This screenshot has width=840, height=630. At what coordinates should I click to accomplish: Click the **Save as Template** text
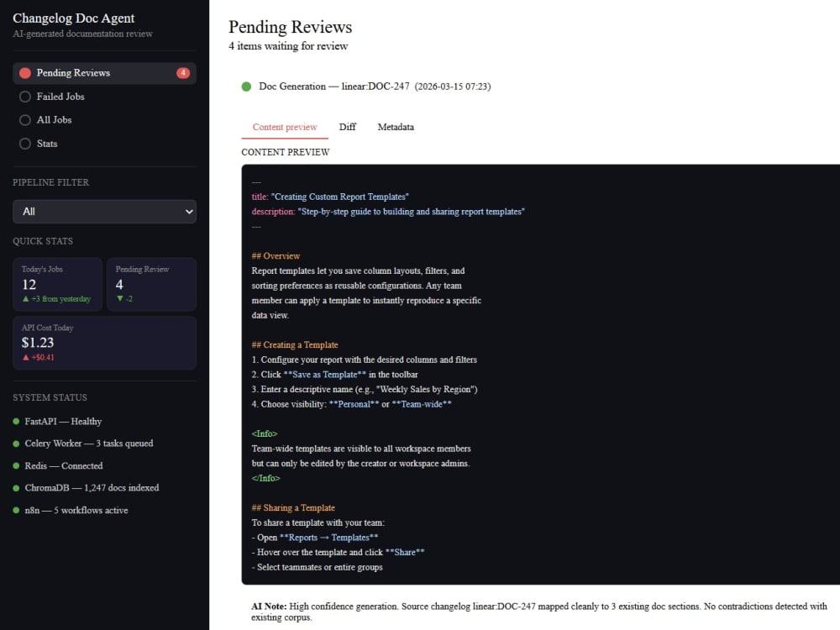324,375
